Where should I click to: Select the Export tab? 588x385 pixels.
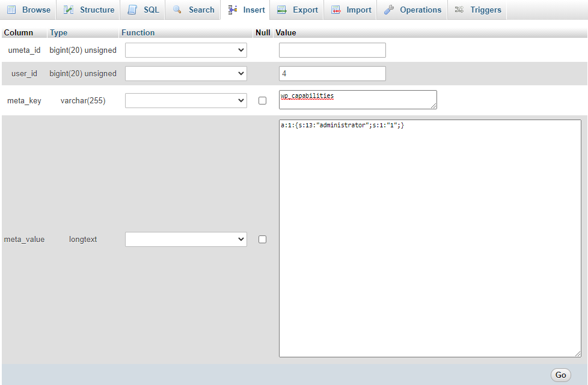[297, 10]
